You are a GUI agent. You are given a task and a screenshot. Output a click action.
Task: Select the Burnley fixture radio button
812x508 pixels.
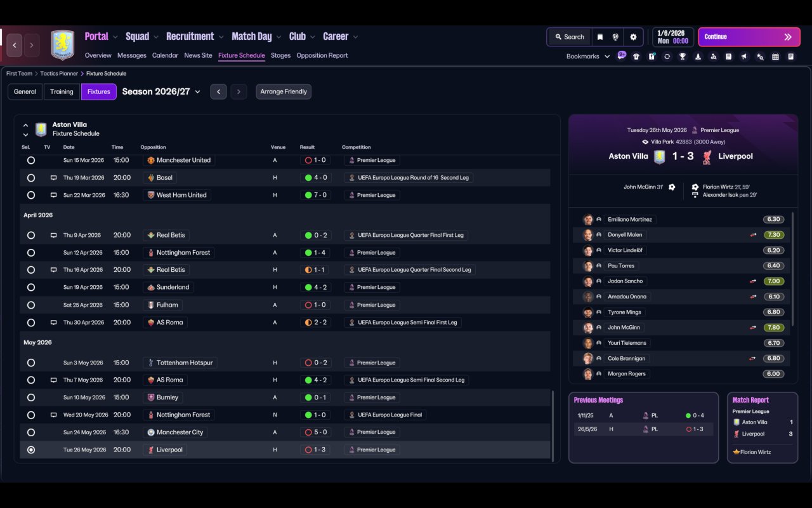[31, 398]
